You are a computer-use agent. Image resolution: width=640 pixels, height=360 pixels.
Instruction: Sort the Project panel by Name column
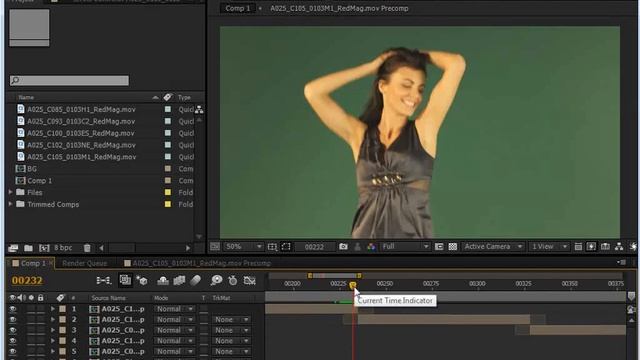26,97
